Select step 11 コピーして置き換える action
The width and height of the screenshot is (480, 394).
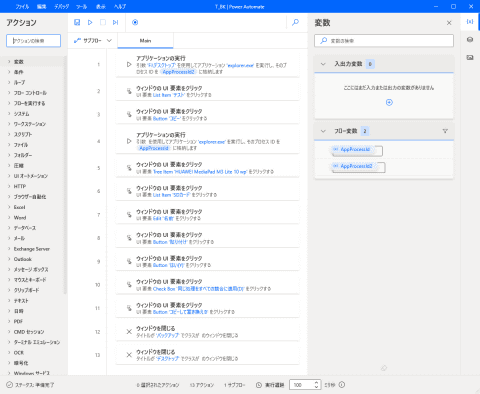207,308
